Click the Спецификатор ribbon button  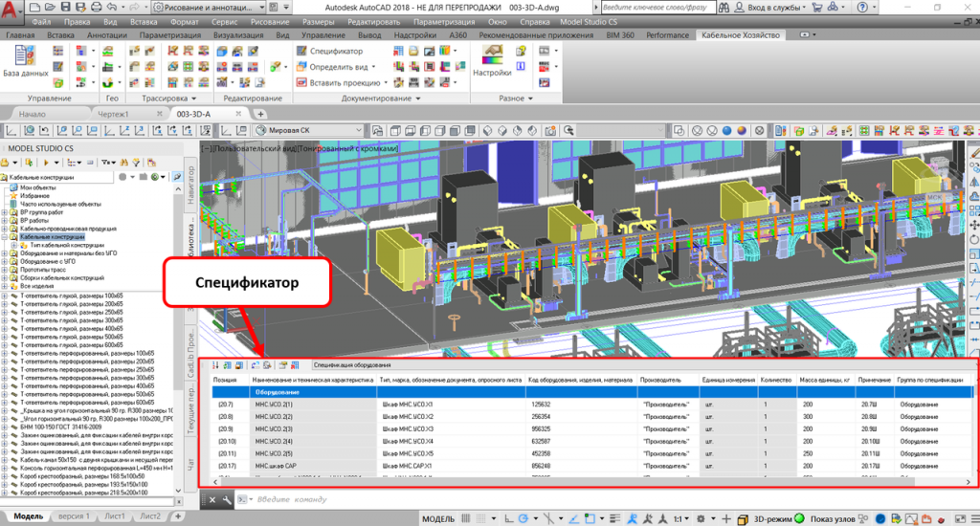(329, 51)
